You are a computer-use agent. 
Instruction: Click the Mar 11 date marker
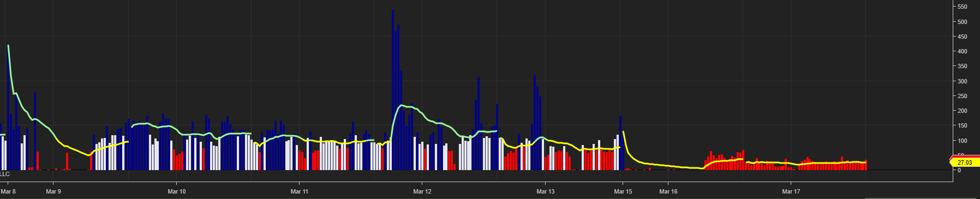[x=300, y=191]
